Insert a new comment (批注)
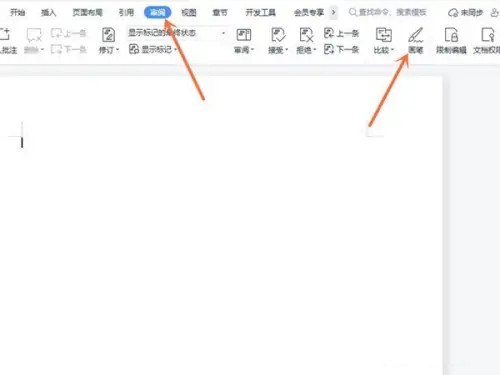Image resolution: width=500 pixels, height=375 pixels. click(x=7, y=41)
